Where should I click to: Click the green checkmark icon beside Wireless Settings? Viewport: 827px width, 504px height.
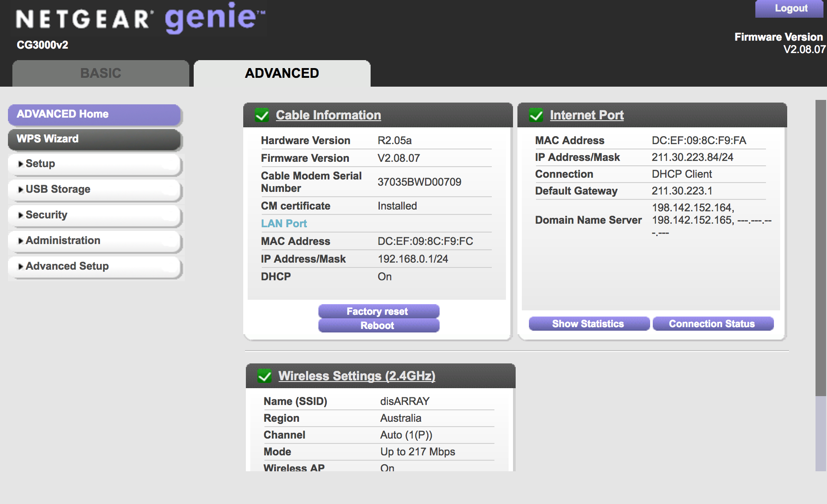coord(264,376)
